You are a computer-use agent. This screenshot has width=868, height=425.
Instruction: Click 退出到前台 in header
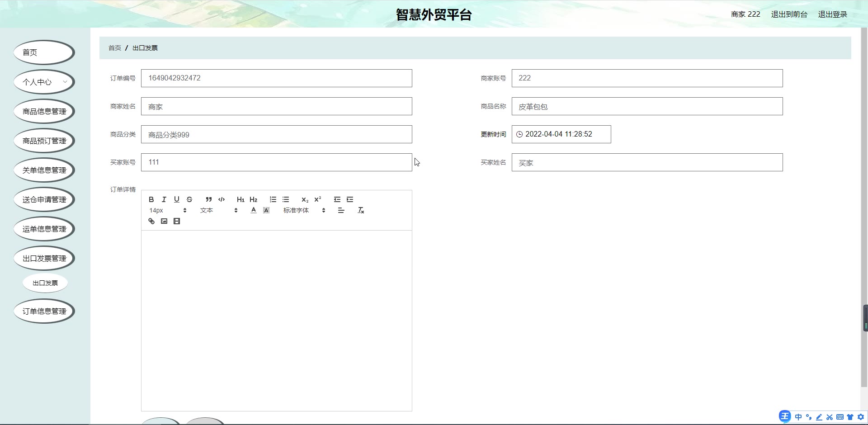tap(789, 14)
